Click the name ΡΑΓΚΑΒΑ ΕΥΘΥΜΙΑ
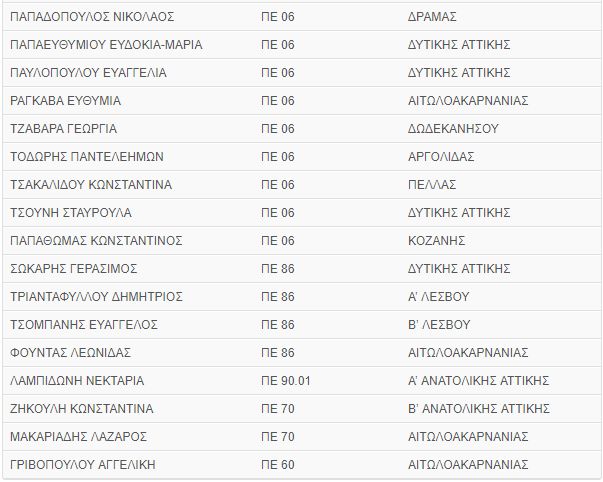Image resolution: width=603 pixels, height=482 pixels. pyautogui.click(x=65, y=101)
